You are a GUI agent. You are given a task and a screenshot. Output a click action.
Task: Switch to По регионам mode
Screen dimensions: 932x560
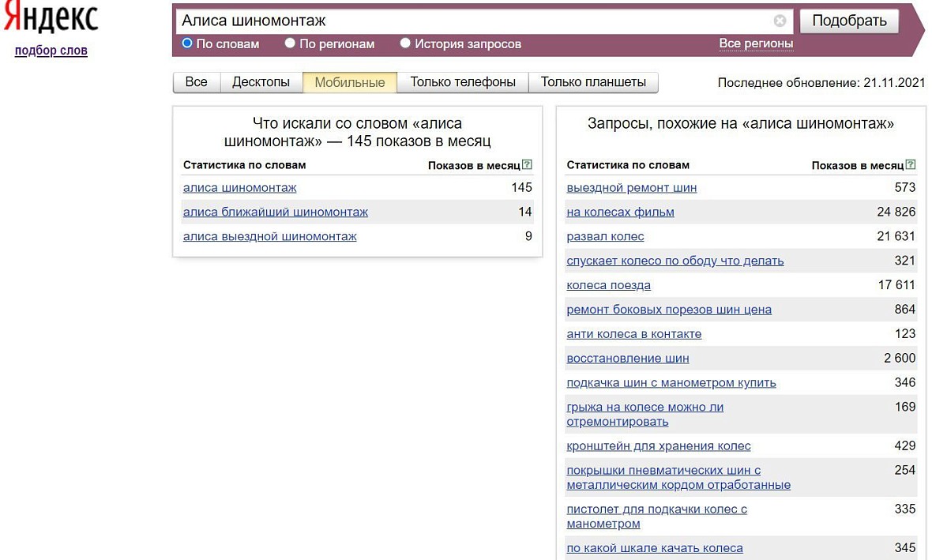(x=289, y=44)
